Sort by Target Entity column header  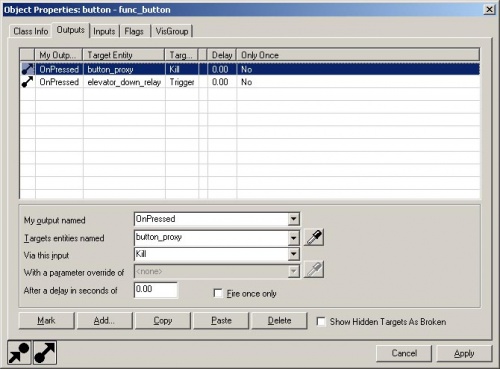click(124, 55)
